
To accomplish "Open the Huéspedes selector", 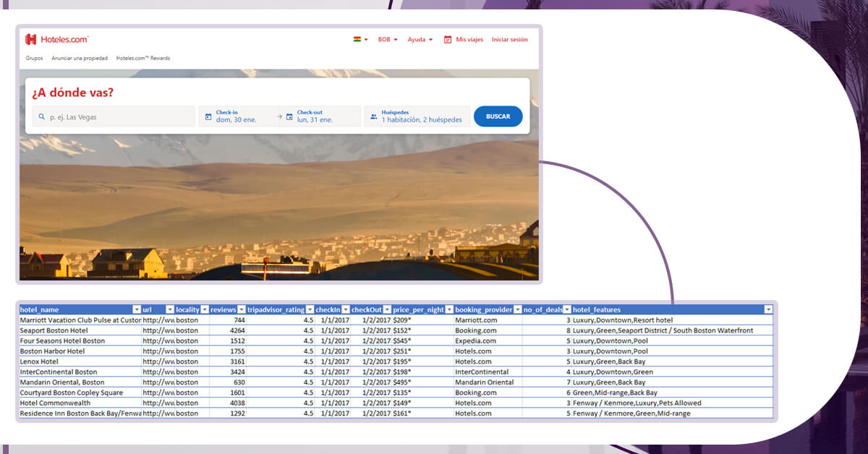I will (417, 116).
